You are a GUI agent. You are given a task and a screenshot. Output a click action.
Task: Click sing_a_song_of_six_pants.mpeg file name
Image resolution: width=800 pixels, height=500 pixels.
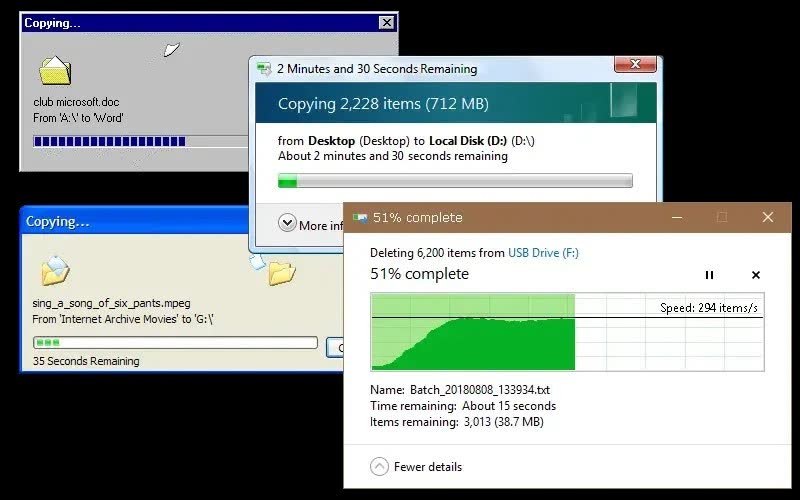[111, 303]
